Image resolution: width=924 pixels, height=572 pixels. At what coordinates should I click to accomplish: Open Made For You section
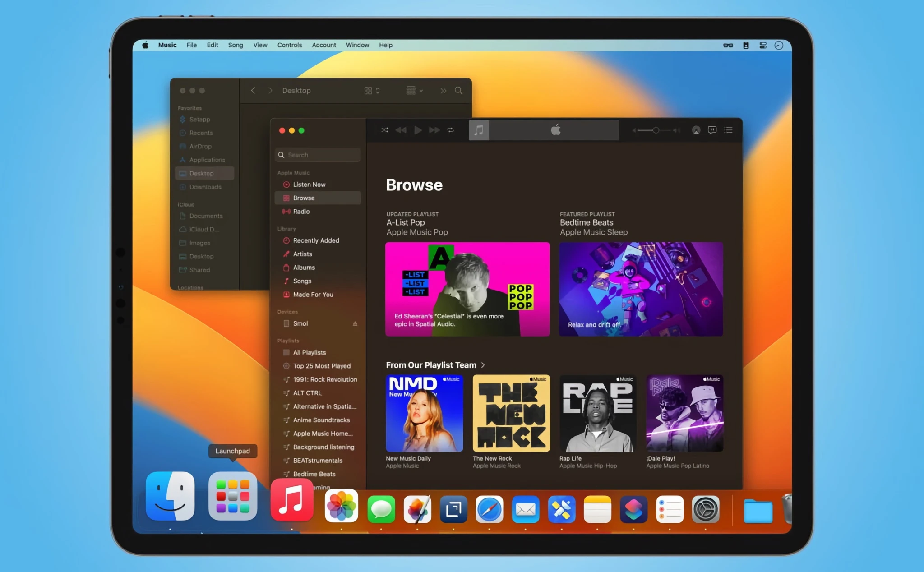point(318,295)
